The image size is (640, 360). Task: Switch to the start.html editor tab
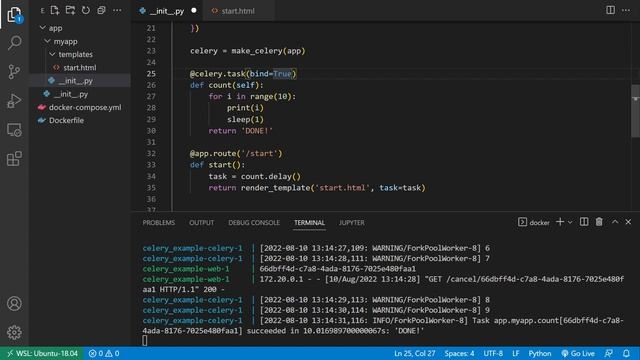click(238, 11)
